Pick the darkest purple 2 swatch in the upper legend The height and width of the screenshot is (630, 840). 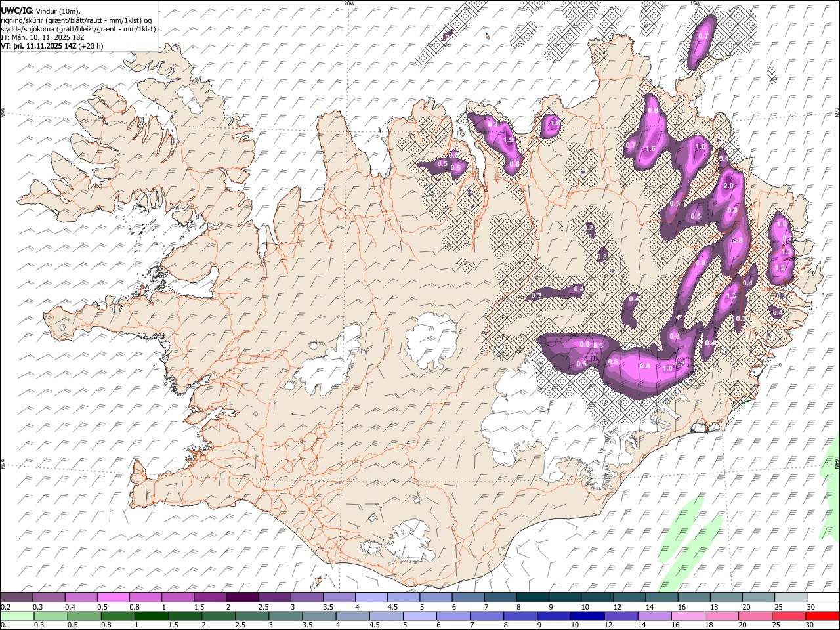tap(242, 598)
